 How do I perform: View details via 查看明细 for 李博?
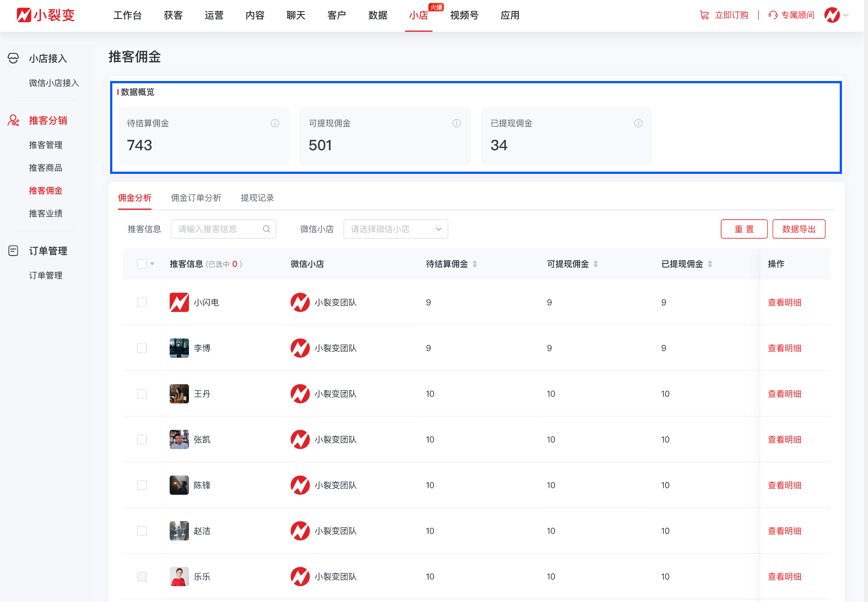(x=784, y=348)
